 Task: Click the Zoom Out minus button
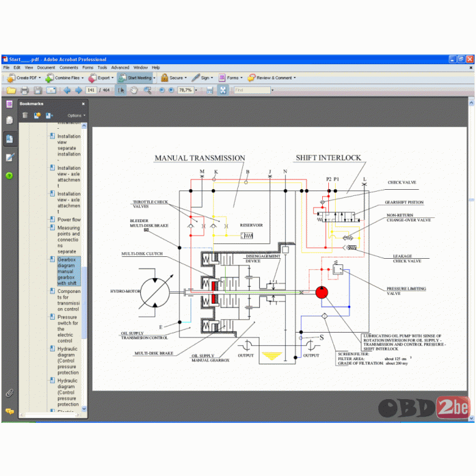pos(162,90)
